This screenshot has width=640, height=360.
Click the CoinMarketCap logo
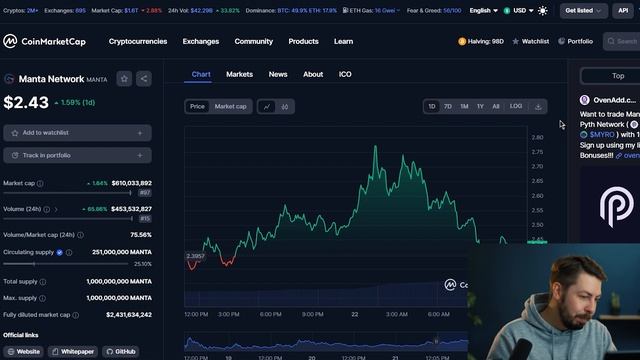click(44, 41)
